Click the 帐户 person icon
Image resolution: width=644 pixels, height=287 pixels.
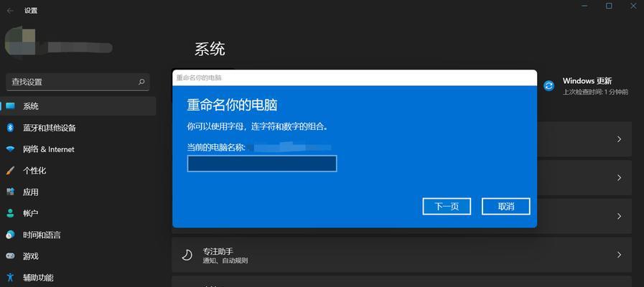[x=10, y=213]
